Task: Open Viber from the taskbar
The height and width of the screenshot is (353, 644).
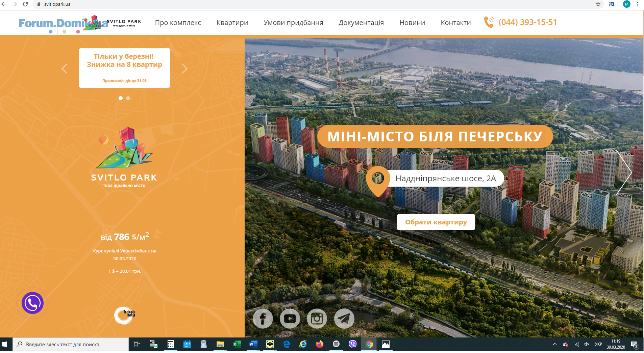Action: [x=353, y=344]
